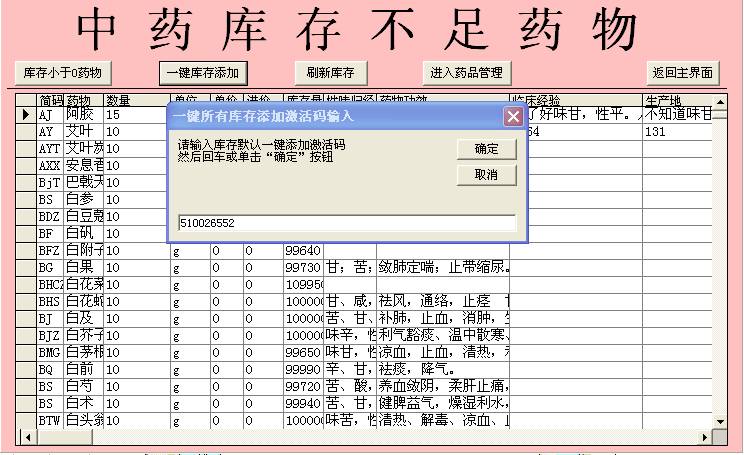Click the stock value 99650
This screenshot has height=455, width=744.
tap(303, 353)
